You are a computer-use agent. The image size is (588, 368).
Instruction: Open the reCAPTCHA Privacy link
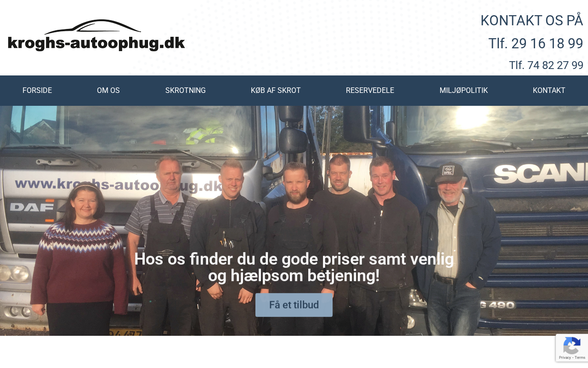[x=565, y=357]
